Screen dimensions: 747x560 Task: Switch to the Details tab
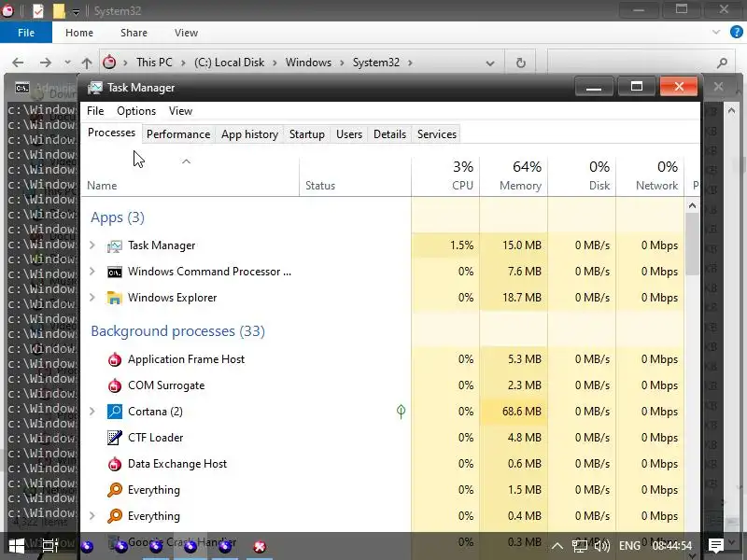389,134
